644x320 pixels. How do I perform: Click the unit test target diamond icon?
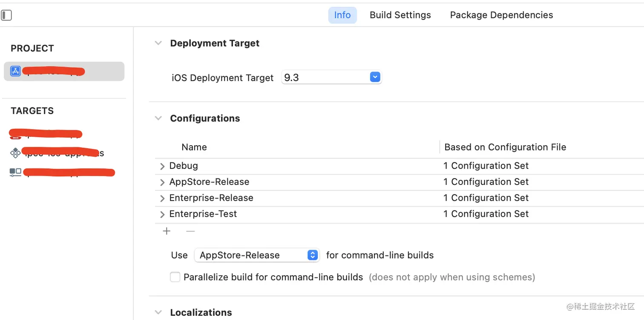(15, 153)
